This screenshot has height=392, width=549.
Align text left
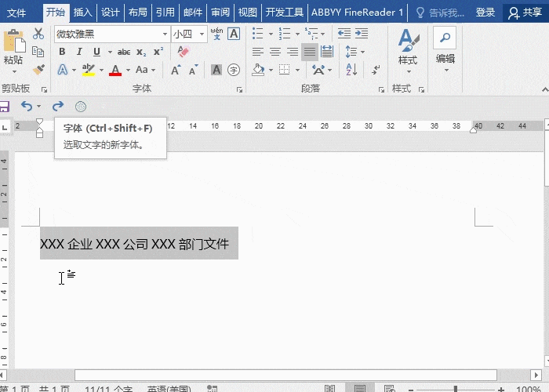coord(258,52)
